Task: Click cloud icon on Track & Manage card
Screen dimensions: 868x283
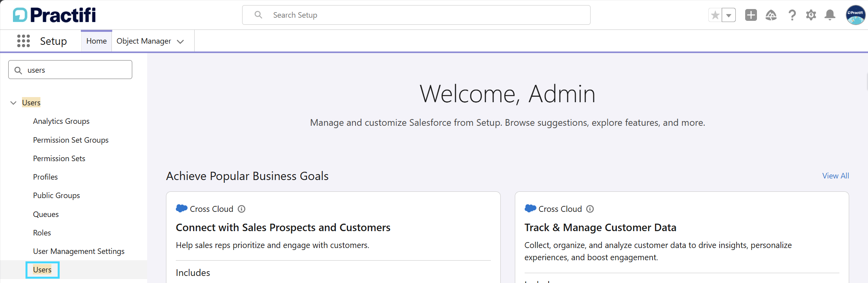Action: click(x=531, y=208)
